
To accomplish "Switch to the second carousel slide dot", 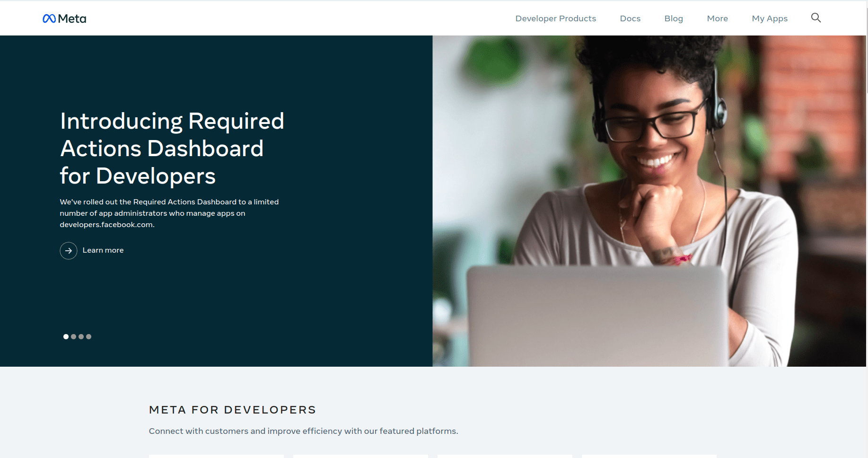I will 73,337.
